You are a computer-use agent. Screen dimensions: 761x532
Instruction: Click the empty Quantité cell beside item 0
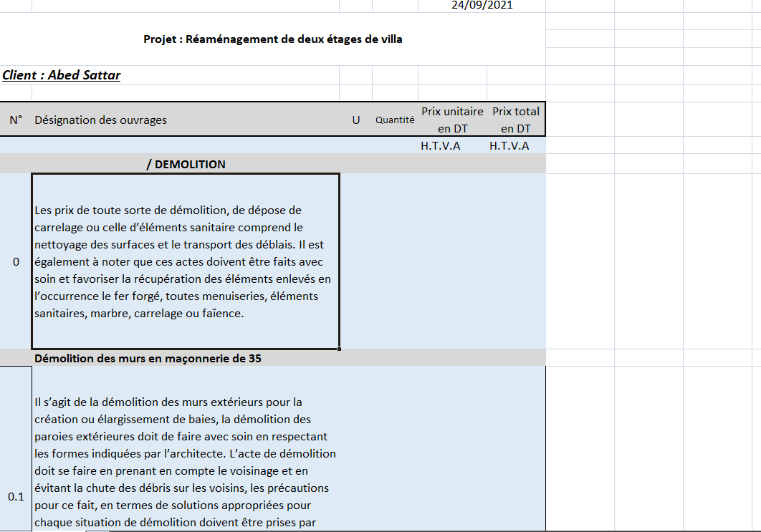click(x=395, y=261)
